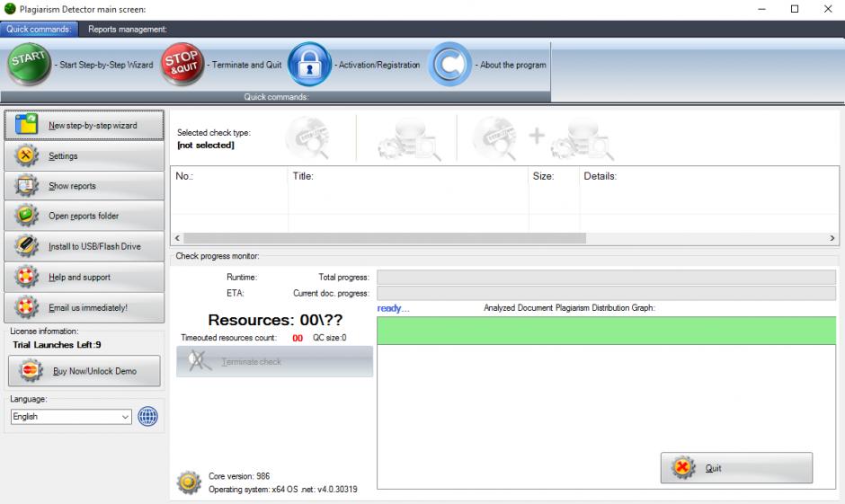Image resolution: width=845 pixels, height=504 pixels.
Task: Select the database check type icon
Action: (x=410, y=141)
